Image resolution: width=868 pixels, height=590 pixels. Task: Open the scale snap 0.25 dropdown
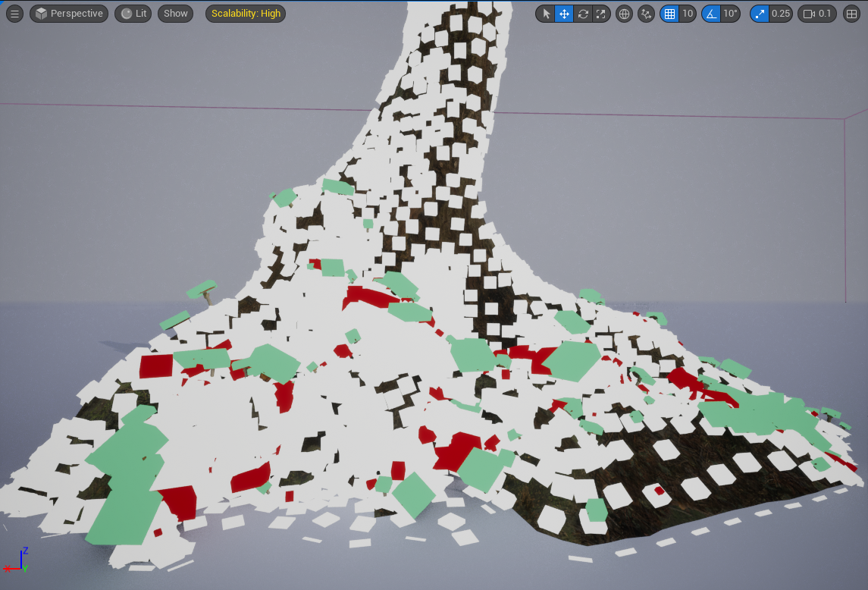click(781, 14)
